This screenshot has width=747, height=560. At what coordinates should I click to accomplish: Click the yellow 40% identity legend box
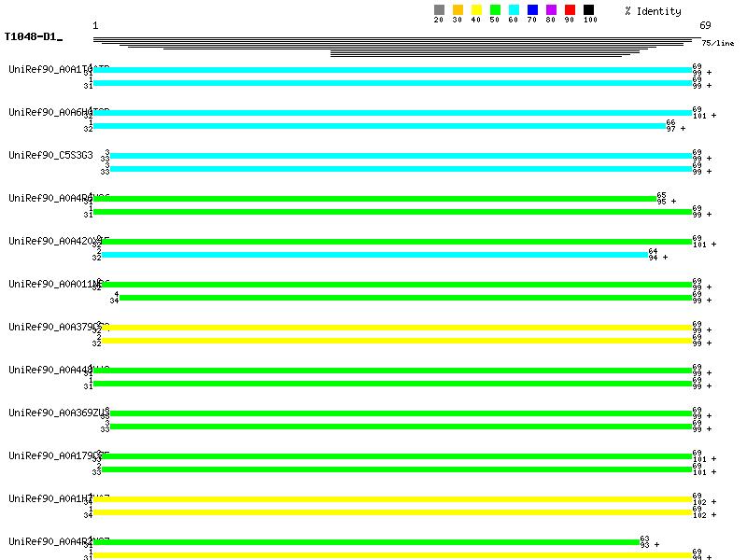pyautogui.click(x=476, y=10)
